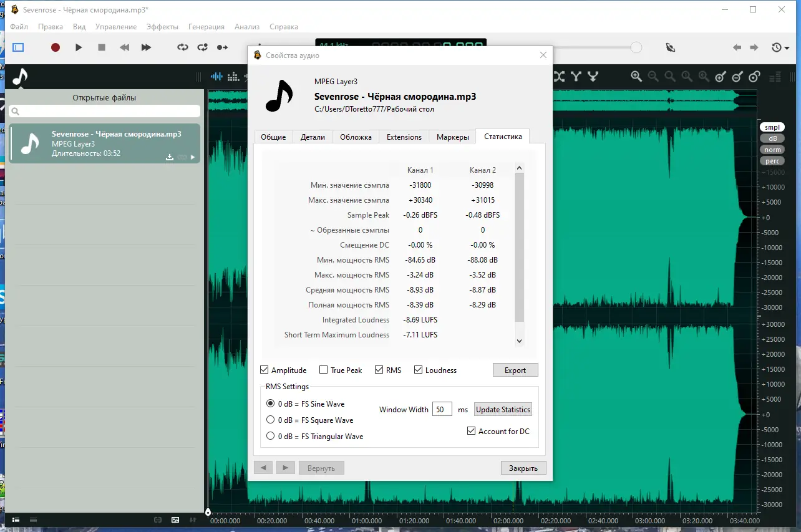The image size is (801, 532).
Task: Click the loop playback icon
Action: [x=182, y=47]
